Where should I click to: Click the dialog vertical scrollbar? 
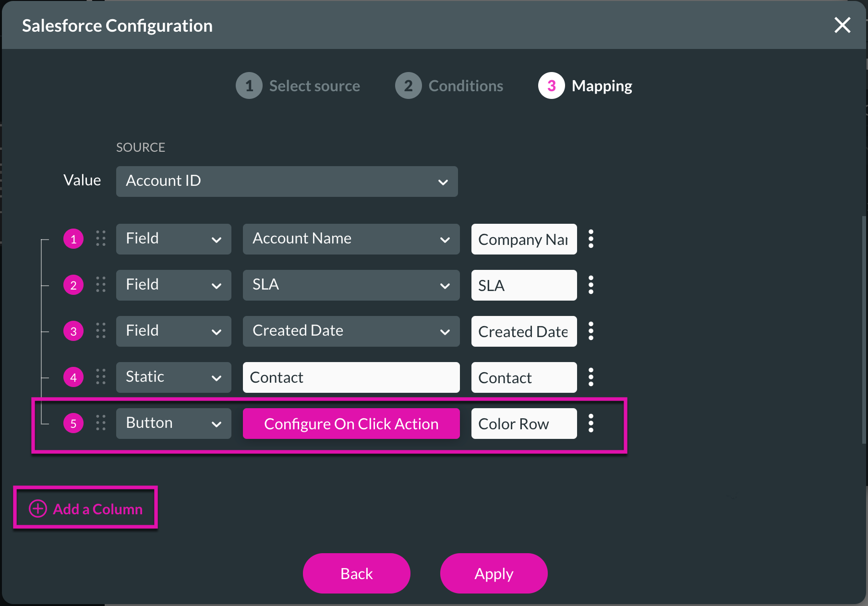(864, 329)
